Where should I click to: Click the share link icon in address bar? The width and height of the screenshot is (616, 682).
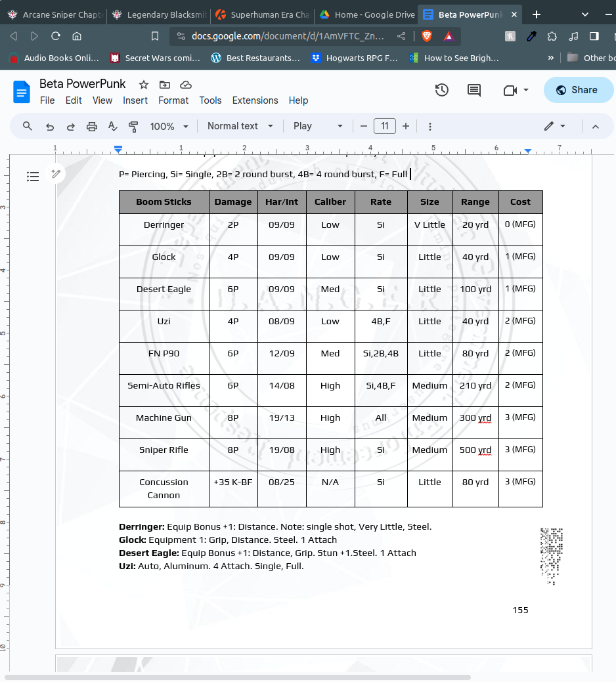click(x=401, y=36)
